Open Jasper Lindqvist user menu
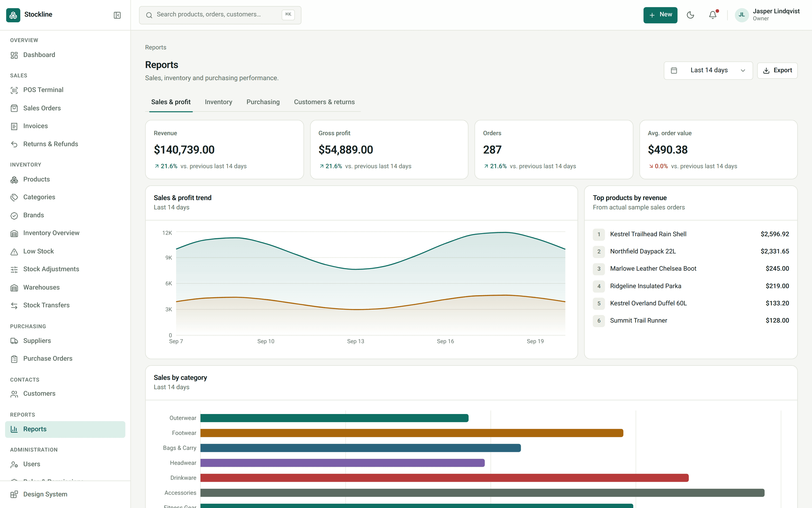Screen dimensions: 812x508 click(x=767, y=15)
